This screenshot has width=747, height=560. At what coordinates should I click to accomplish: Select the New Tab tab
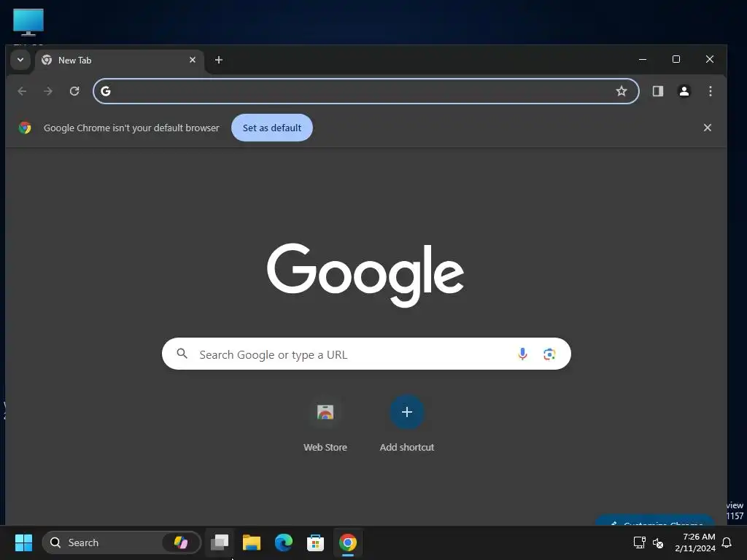(x=119, y=61)
